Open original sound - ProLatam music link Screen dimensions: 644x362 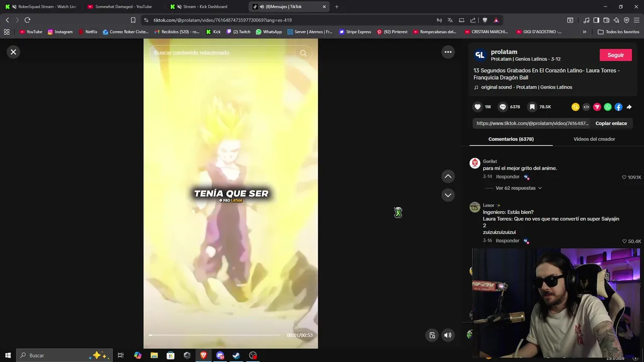(x=526, y=87)
